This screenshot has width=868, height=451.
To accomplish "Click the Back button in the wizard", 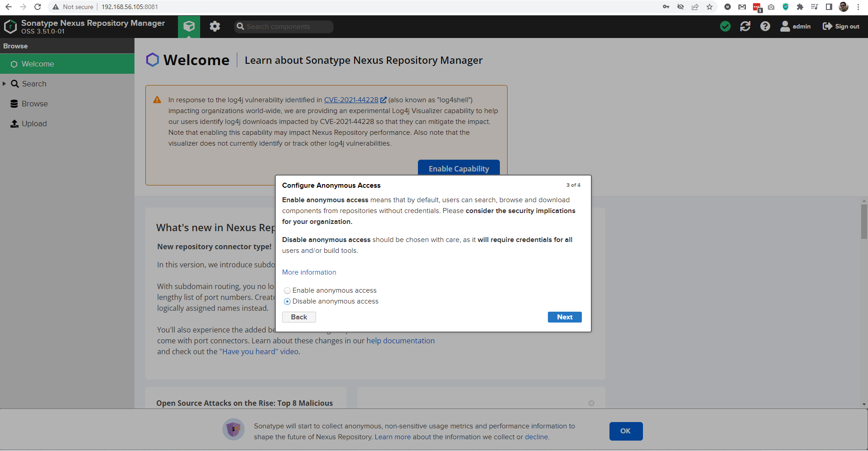I will coord(299,317).
